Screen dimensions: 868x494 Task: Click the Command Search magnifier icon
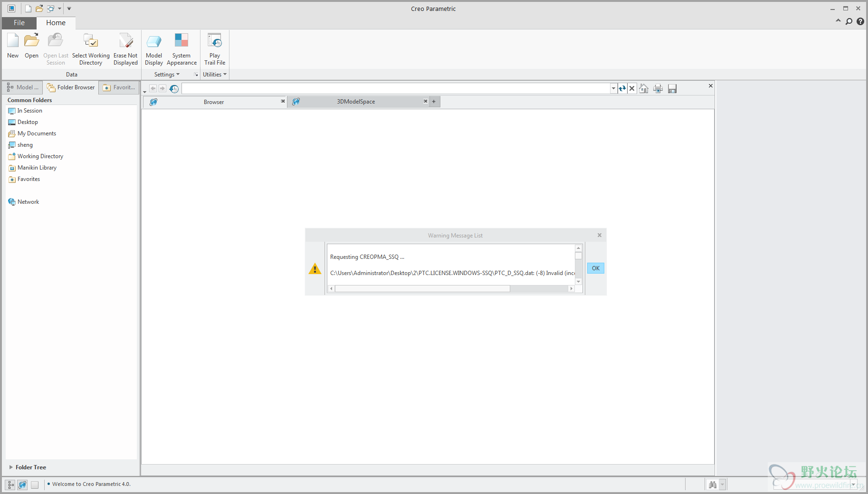[x=849, y=21]
